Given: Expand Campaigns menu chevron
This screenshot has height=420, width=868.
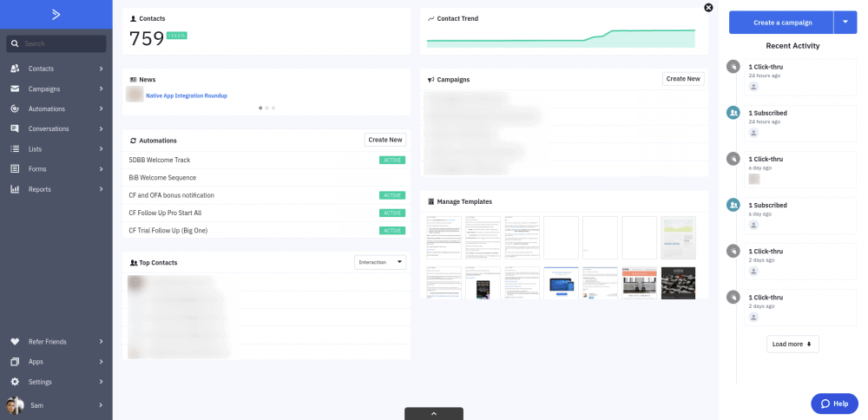Looking at the screenshot, I should [x=102, y=89].
